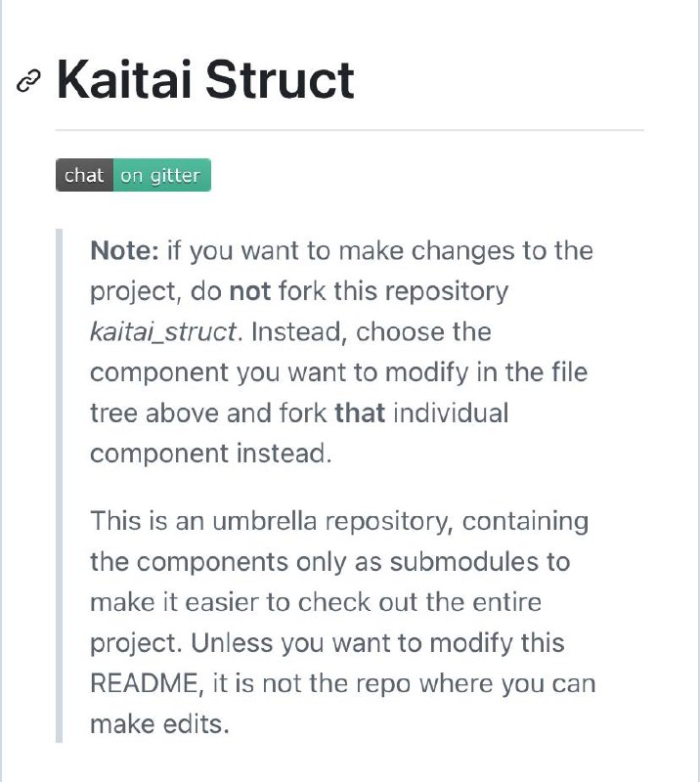Screen dimensions: 700x782
Task: Click the word "README," in the last paragraph
Action: [x=148, y=683]
